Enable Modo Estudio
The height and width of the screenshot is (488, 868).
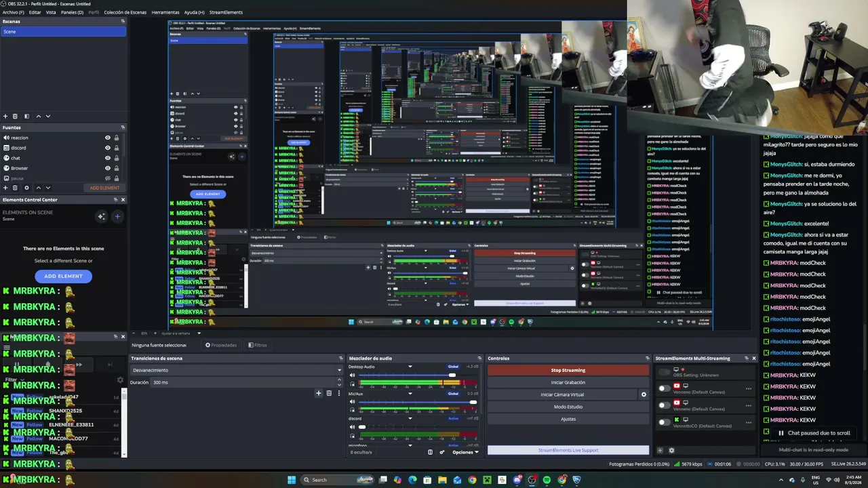[568, 407]
